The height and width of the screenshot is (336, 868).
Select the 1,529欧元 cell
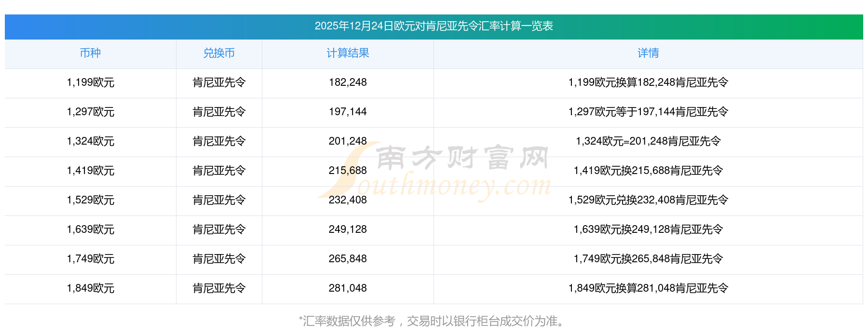click(x=90, y=200)
